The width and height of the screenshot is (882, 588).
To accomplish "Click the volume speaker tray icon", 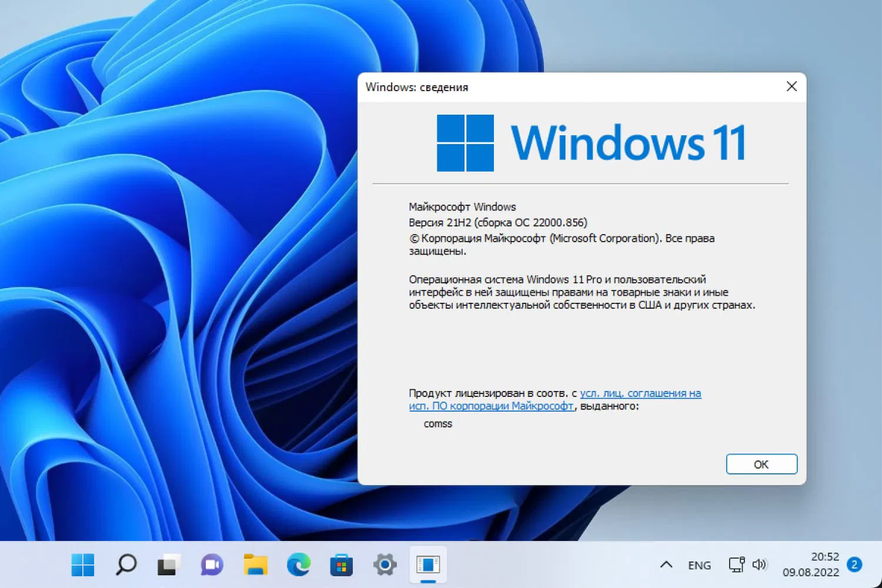I will 760,564.
